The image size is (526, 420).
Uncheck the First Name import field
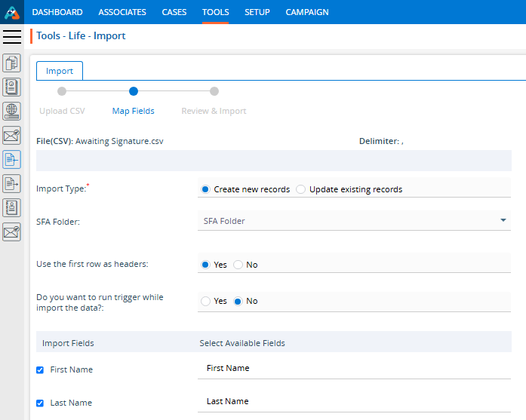pyautogui.click(x=40, y=369)
